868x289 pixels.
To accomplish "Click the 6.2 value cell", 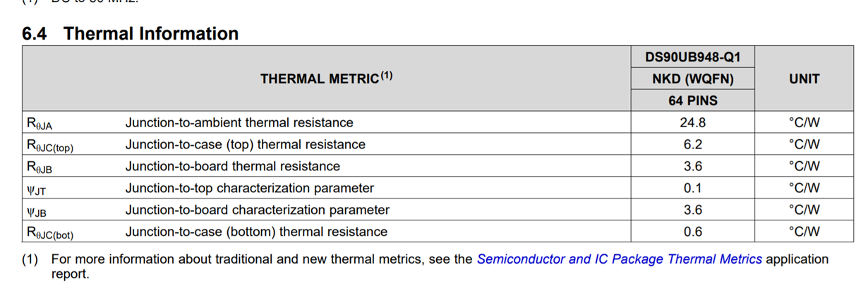I will [692, 145].
